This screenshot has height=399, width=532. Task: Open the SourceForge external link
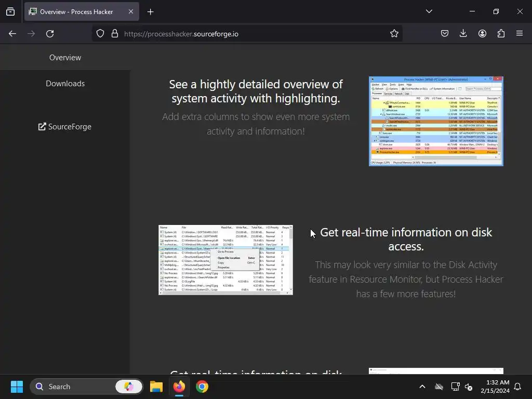65,127
